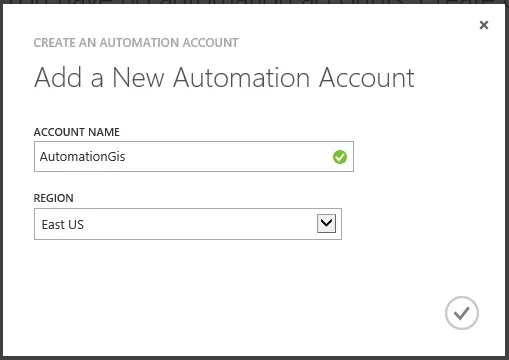
Task: Click the 'ACCOUNT NAME' label
Action: (77, 132)
